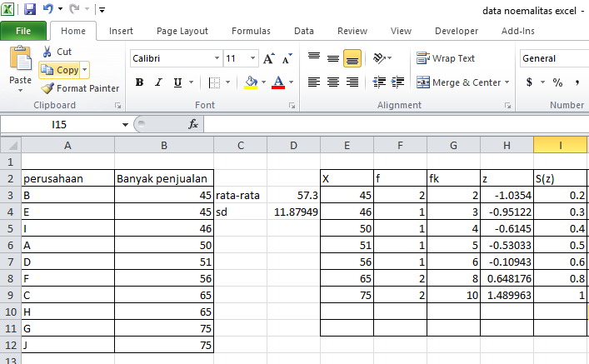Select Middle Align icon
The width and height of the screenshot is (589, 364).
click(333, 58)
